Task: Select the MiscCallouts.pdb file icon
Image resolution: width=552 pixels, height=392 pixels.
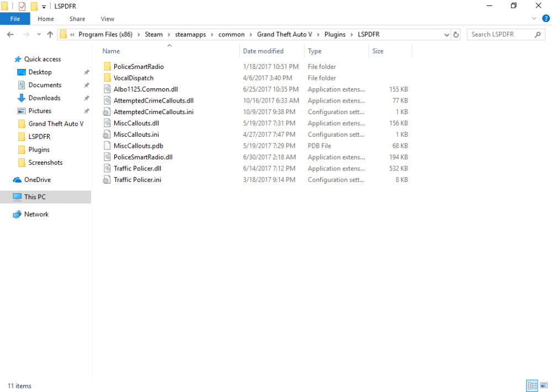Action: pyautogui.click(x=108, y=146)
